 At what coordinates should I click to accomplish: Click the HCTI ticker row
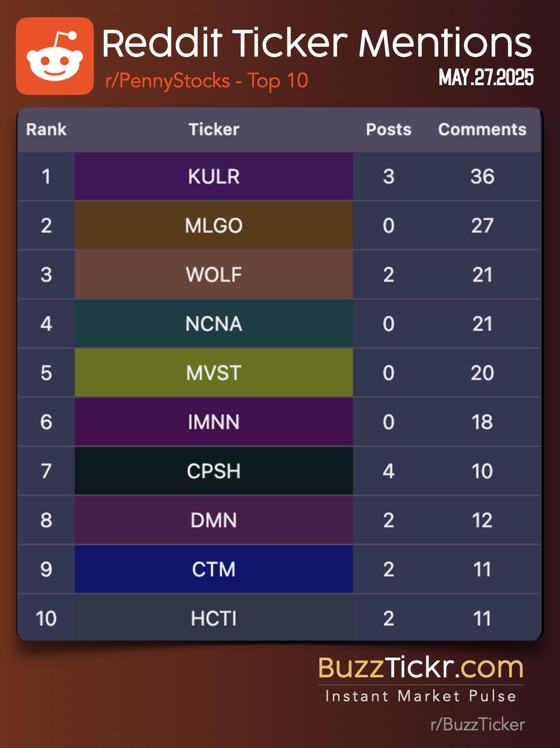279,618
